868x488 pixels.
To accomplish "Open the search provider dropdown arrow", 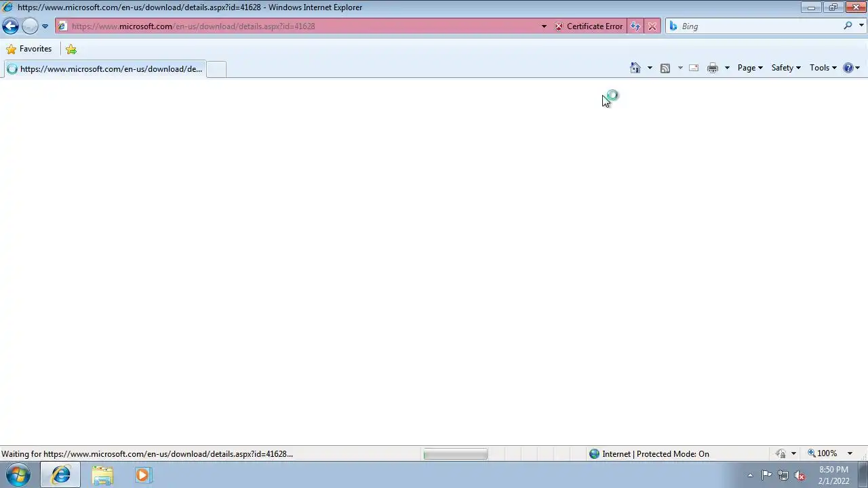I will coord(862,26).
